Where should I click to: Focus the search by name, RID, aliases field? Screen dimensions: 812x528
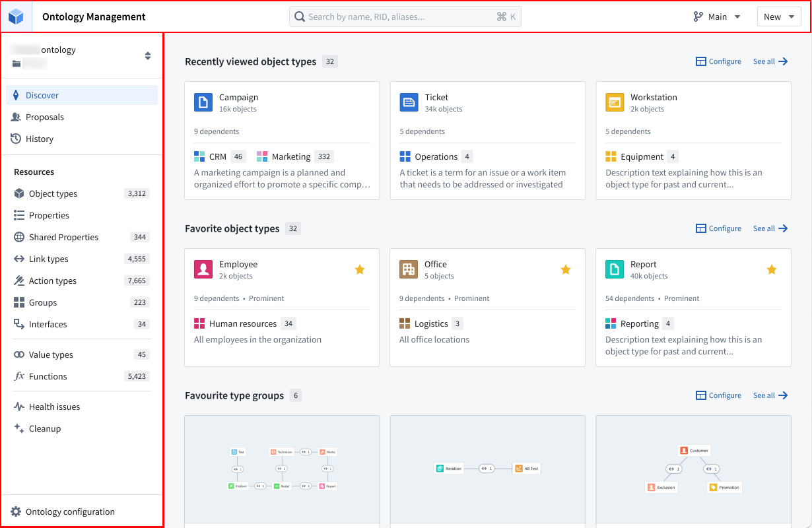click(x=405, y=17)
